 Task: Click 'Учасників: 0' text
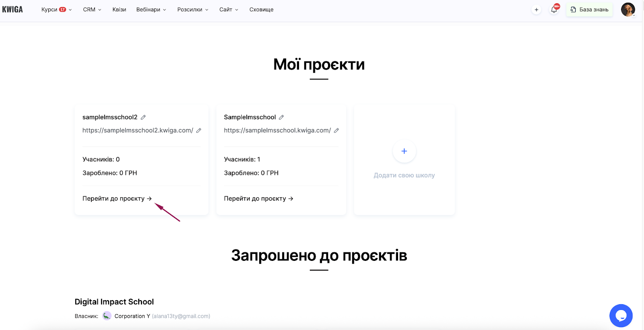[101, 160]
